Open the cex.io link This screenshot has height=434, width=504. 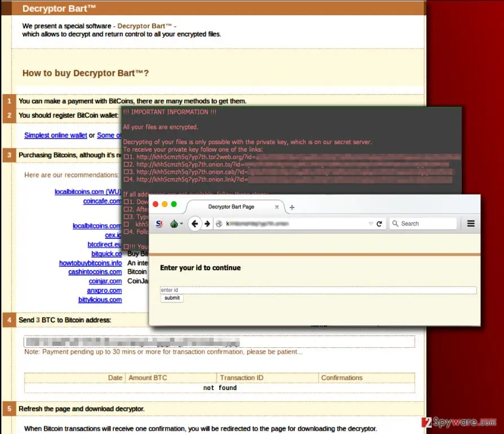click(113, 235)
